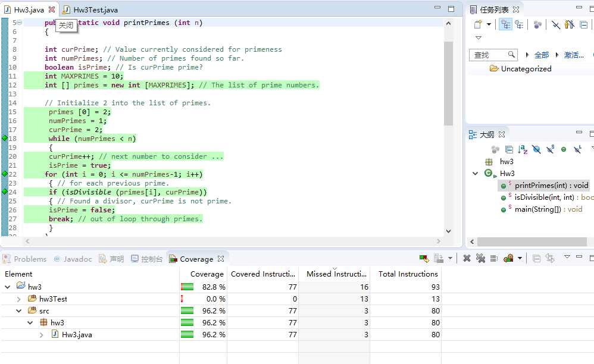Remove all coverage sessions

point(480,259)
